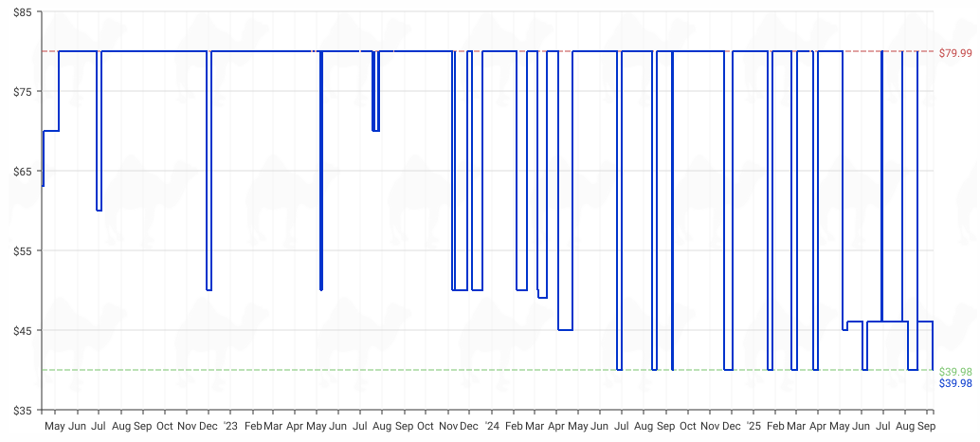Click the $55 y-axis label
Image resolution: width=980 pixels, height=442 pixels.
[25, 250]
